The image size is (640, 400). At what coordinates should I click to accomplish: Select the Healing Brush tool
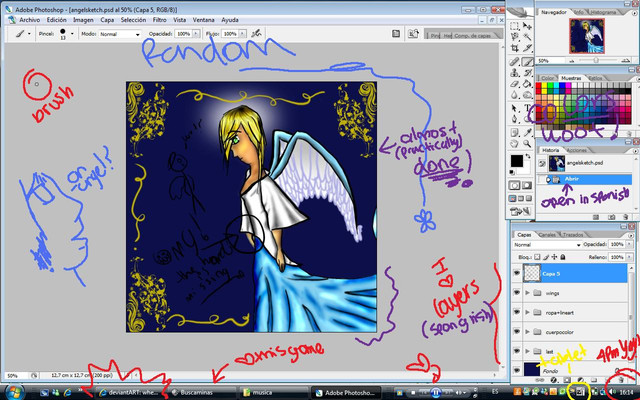click(x=514, y=62)
